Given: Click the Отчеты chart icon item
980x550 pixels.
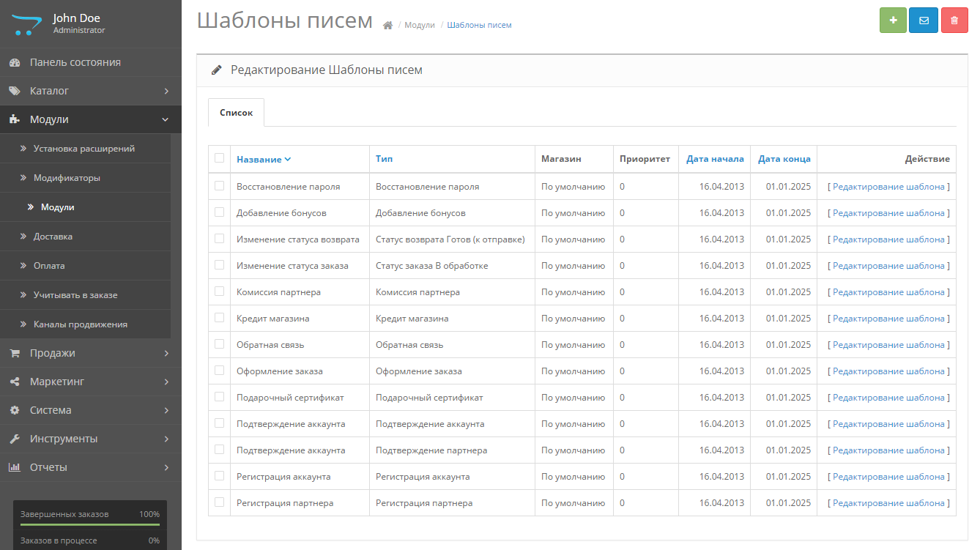Looking at the screenshot, I should [x=15, y=467].
